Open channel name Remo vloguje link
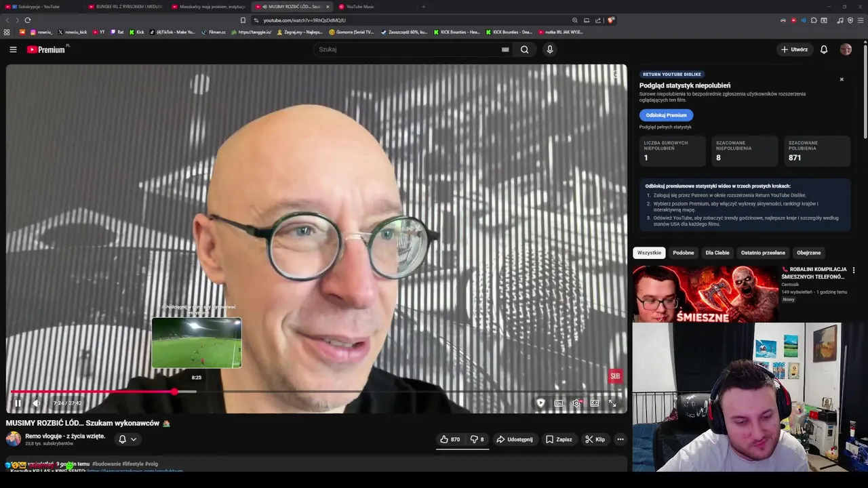This screenshot has height=488, width=868. [65, 436]
